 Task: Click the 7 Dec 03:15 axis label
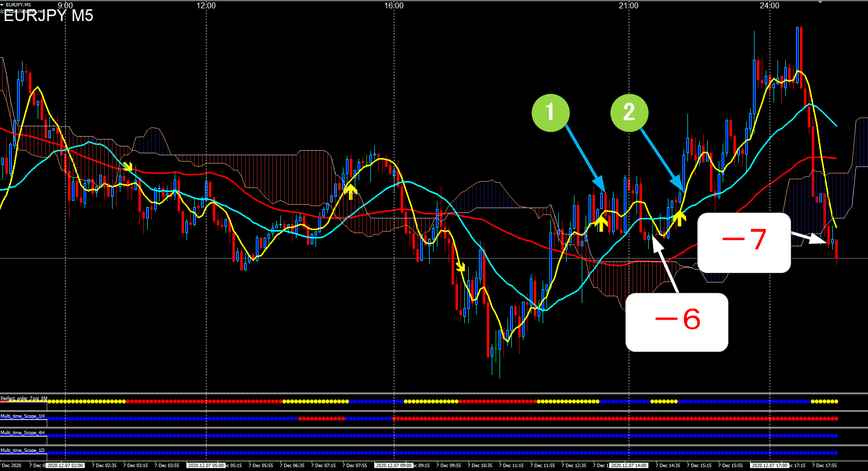click(136, 466)
